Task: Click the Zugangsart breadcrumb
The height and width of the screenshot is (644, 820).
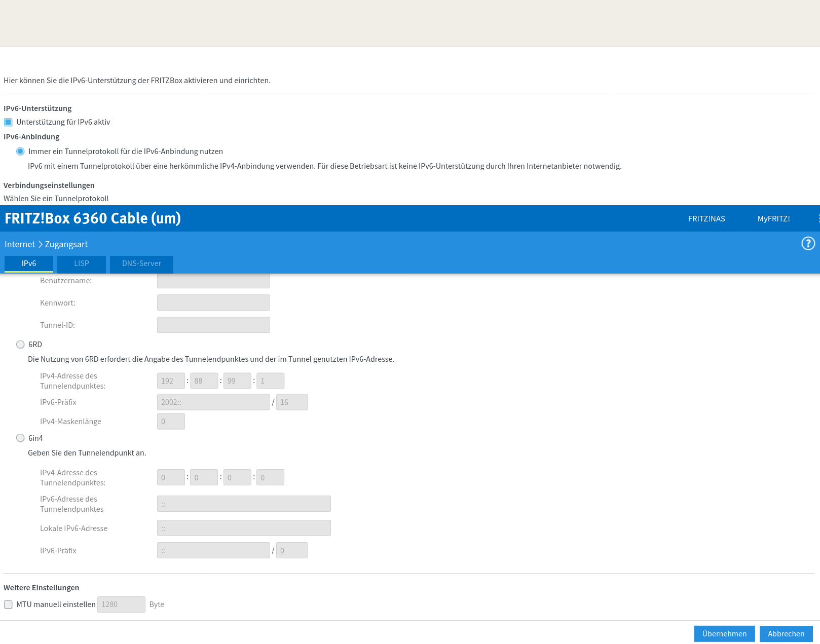Action: [x=66, y=244]
